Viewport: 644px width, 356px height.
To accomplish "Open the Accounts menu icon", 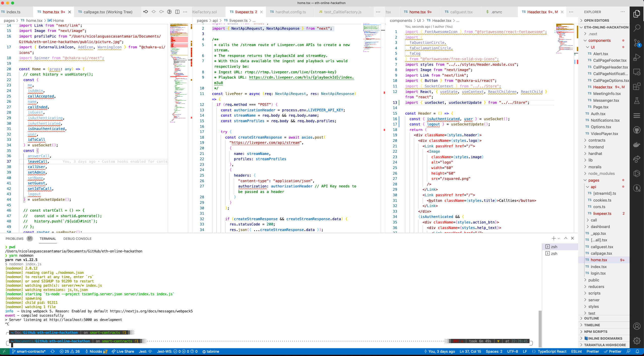I will click(637, 326).
